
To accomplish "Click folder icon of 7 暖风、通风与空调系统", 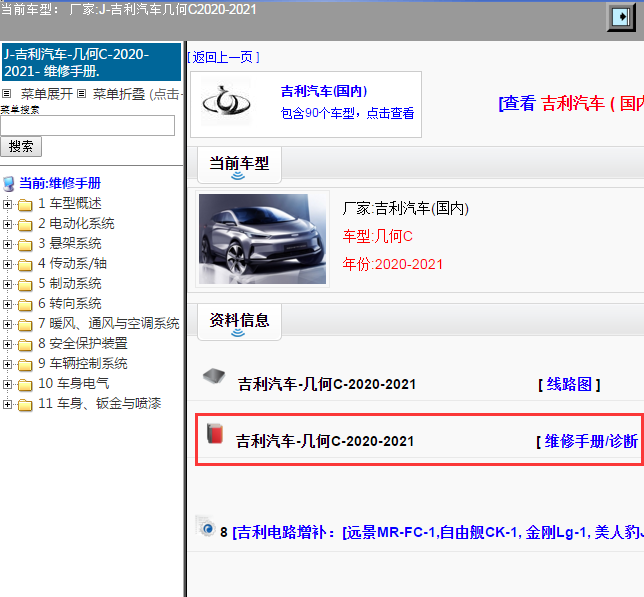I will coord(25,325).
